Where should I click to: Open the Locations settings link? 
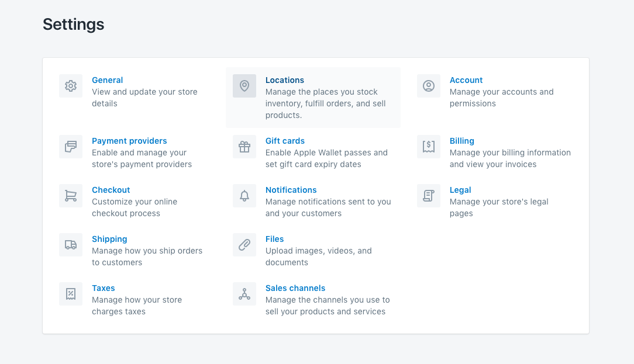(285, 80)
